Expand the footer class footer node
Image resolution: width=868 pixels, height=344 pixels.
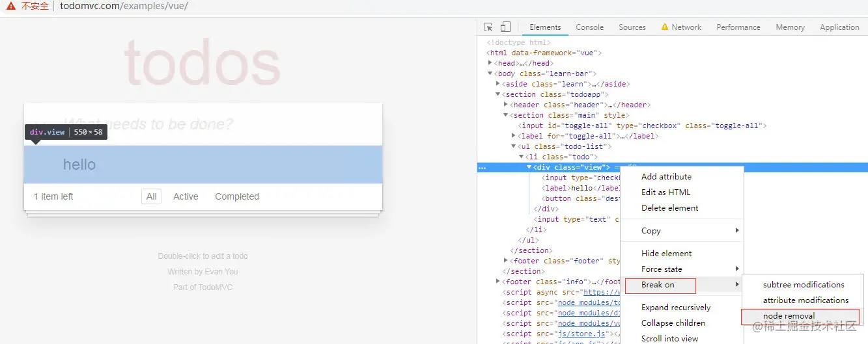pyautogui.click(x=506, y=261)
